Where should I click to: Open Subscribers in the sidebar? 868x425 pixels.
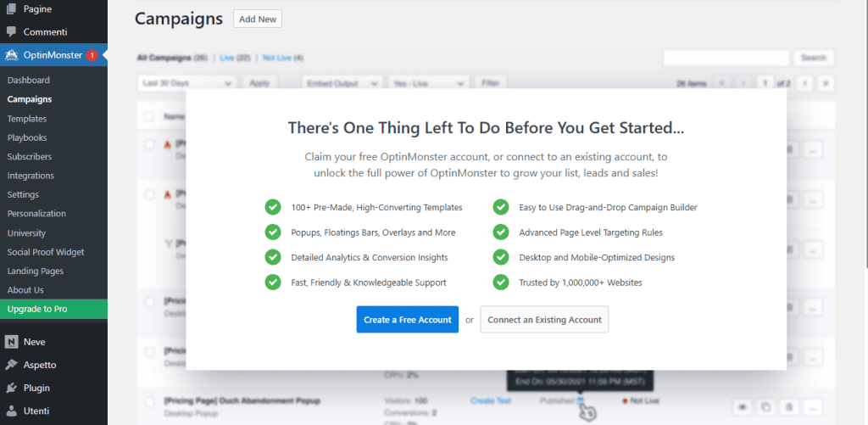pyautogui.click(x=30, y=157)
